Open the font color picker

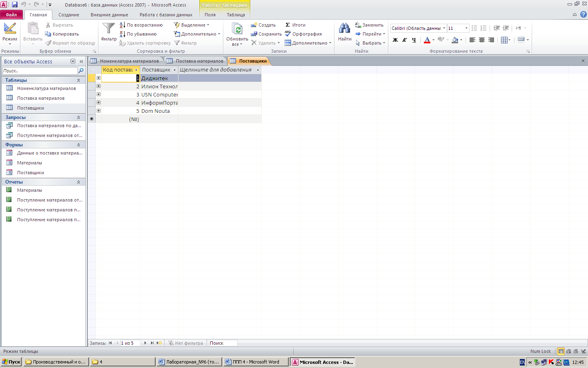[429, 40]
